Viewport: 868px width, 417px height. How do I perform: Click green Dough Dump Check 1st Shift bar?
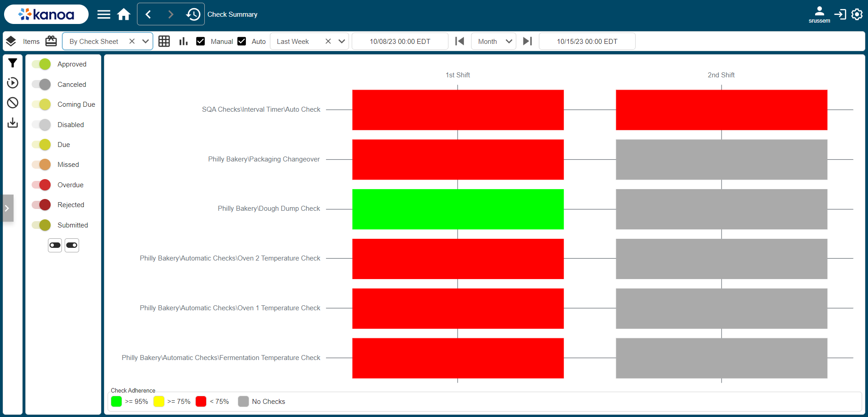[458, 209]
